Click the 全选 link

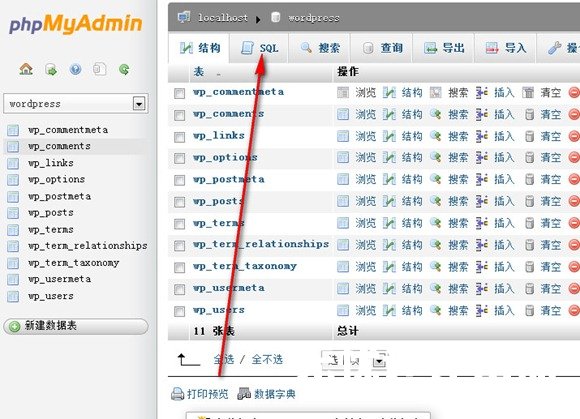pyautogui.click(x=224, y=359)
